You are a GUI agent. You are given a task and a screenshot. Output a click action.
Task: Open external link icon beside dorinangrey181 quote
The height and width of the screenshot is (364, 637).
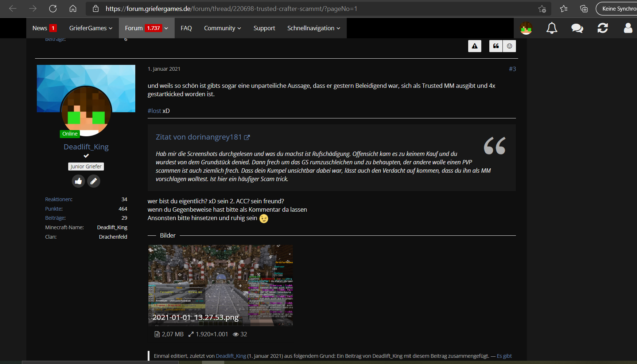click(x=247, y=137)
